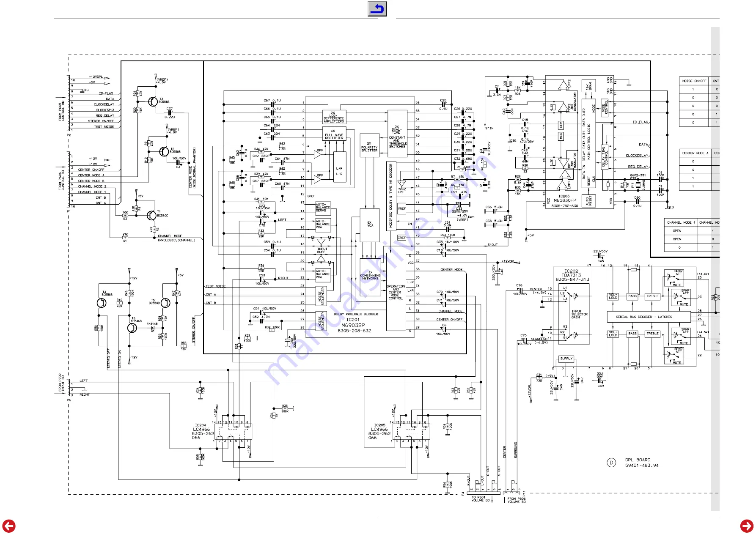Click the 'INPUT SELECTOR GAIN' label
The height and width of the screenshot is (534, 756).
click(x=579, y=314)
